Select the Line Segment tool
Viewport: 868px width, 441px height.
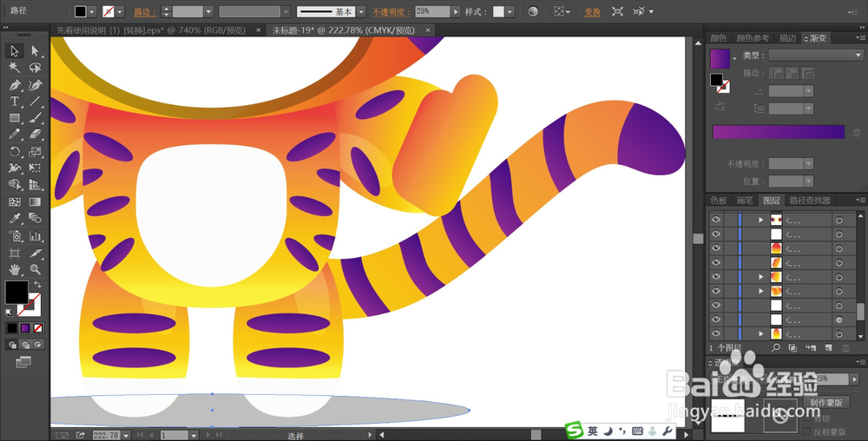35,102
